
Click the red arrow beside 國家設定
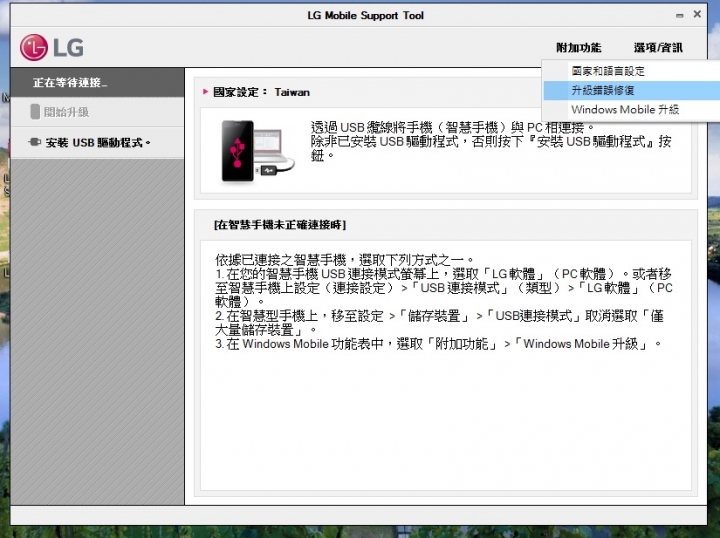point(205,92)
